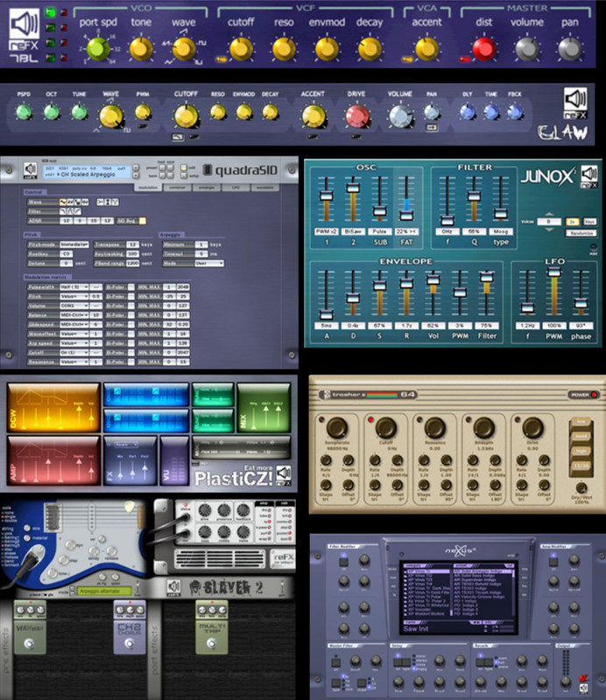Viewport: 606px width, 700px height.
Task: Check Bi-Polar box in the Pulsewidth row
Action: 131,287
